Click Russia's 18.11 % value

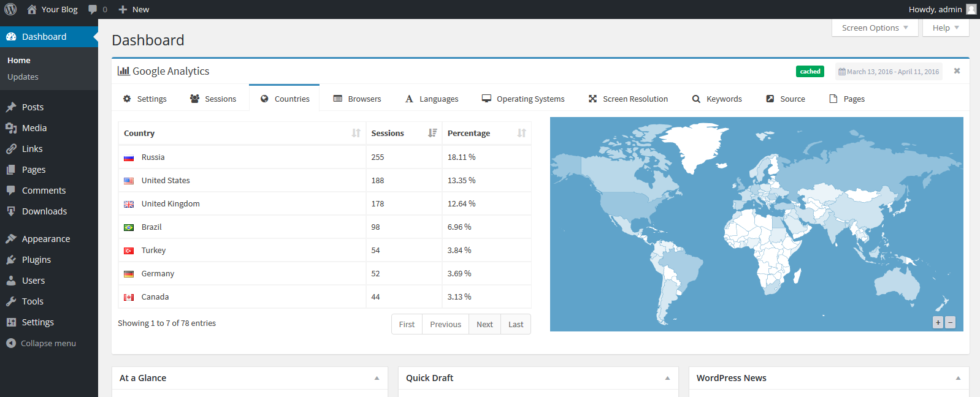(461, 157)
